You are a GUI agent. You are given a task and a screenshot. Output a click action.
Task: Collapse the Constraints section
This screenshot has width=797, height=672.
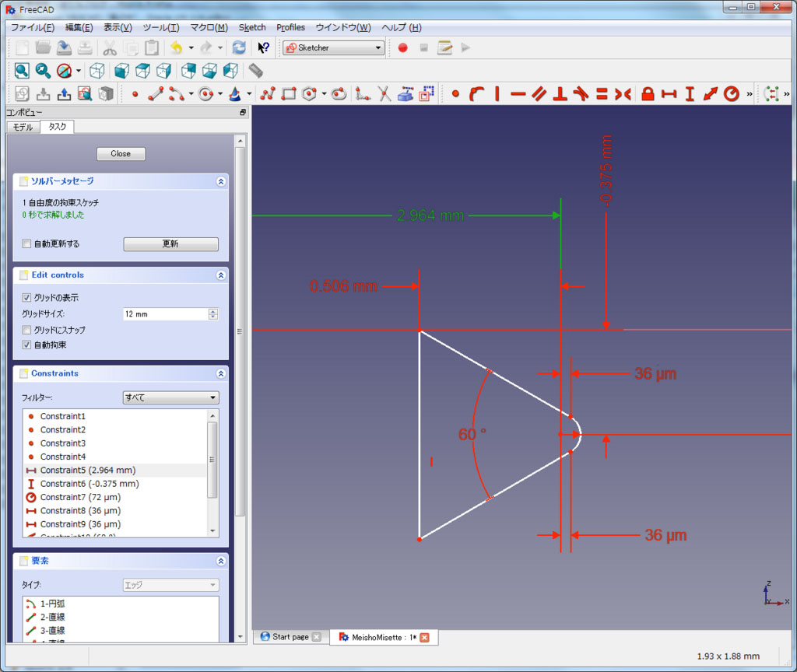pos(220,373)
